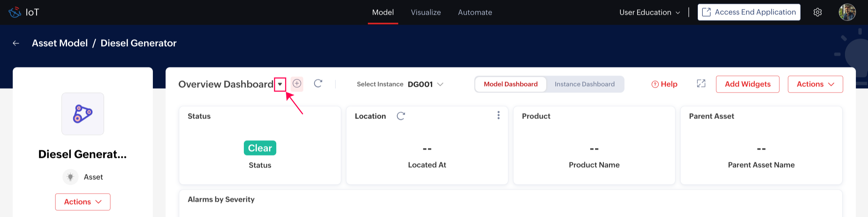Open the Visualize tab
868x217 pixels.
coord(426,12)
